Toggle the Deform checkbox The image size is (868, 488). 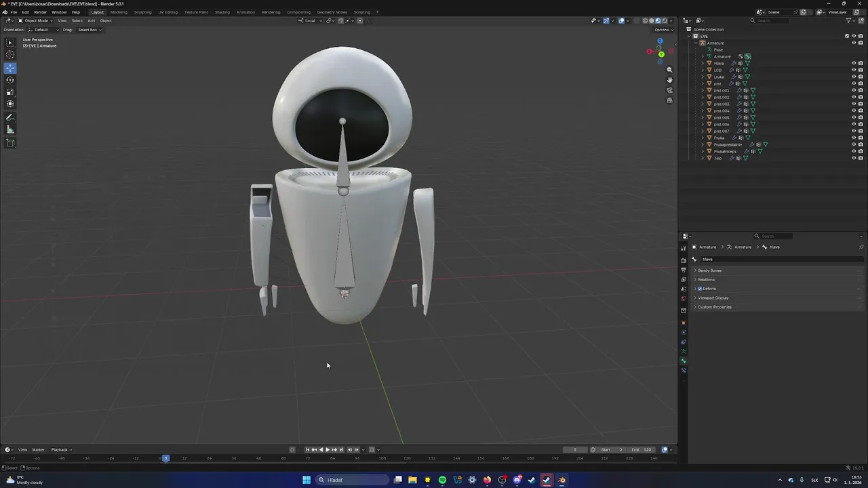click(700, 289)
